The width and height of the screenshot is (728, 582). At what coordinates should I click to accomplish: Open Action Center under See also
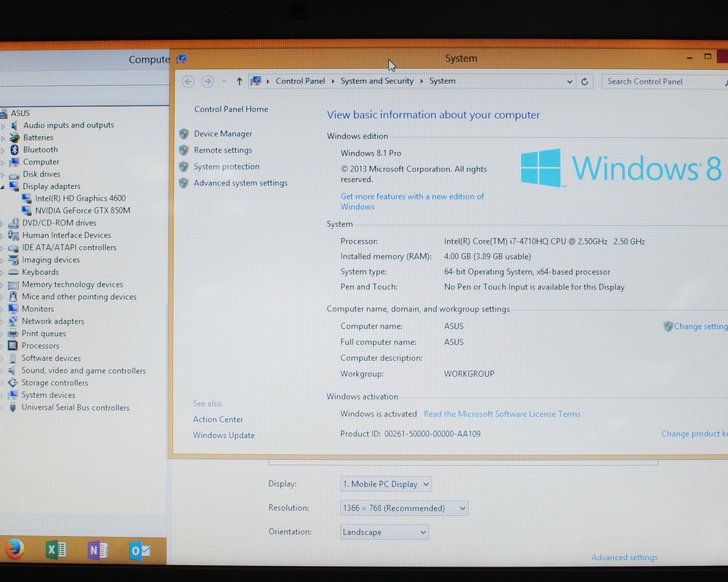pos(218,419)
